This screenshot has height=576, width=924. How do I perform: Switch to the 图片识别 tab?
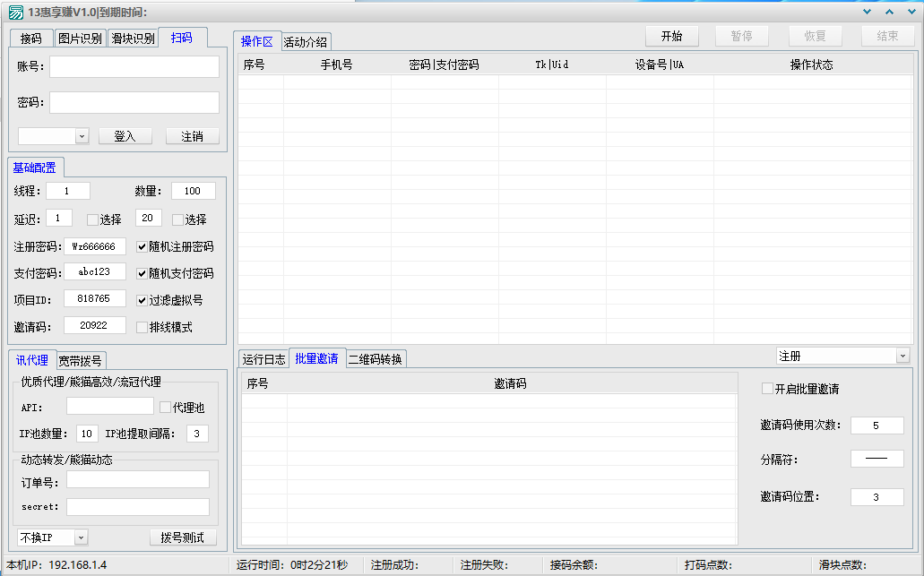[x=80, y=39]
